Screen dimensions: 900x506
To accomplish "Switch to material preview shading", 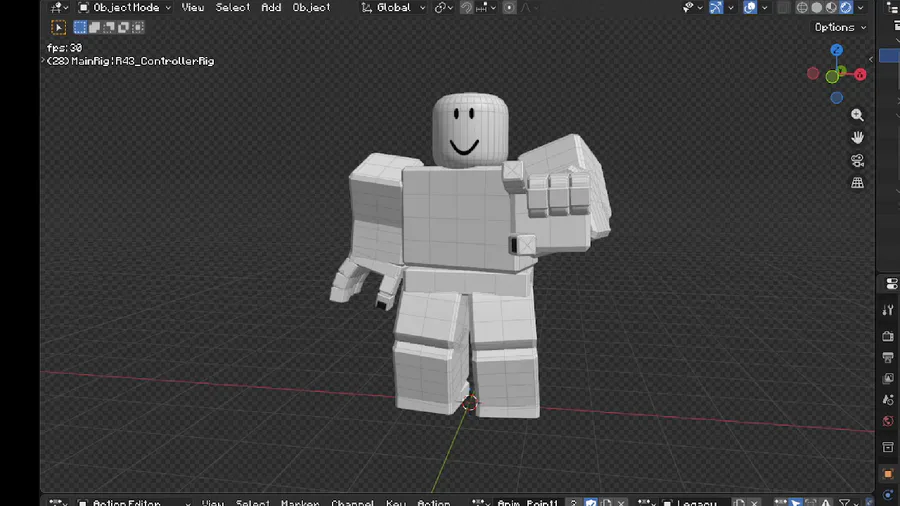I will click(831, 7).
